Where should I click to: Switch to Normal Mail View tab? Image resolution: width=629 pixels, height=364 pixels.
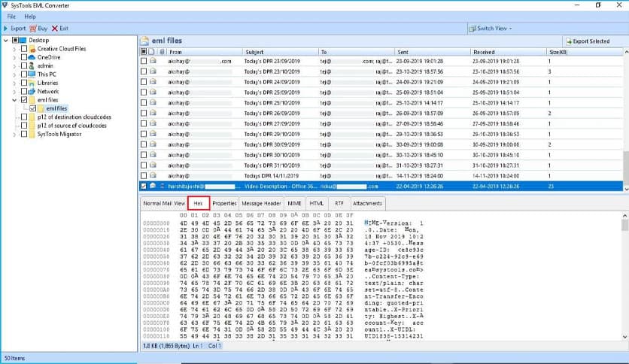[164, 203]
